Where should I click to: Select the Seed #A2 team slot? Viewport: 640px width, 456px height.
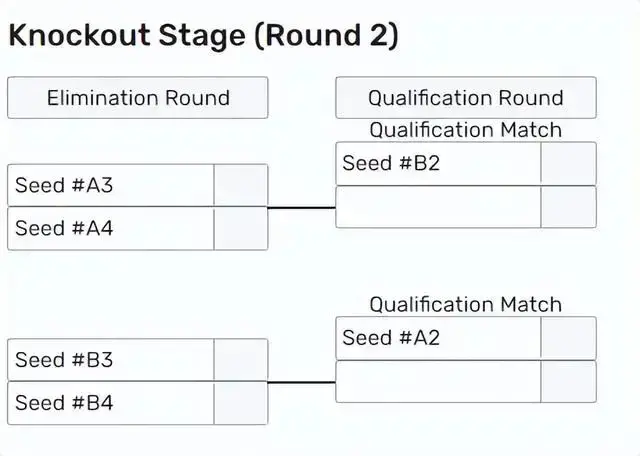(438, 338)
